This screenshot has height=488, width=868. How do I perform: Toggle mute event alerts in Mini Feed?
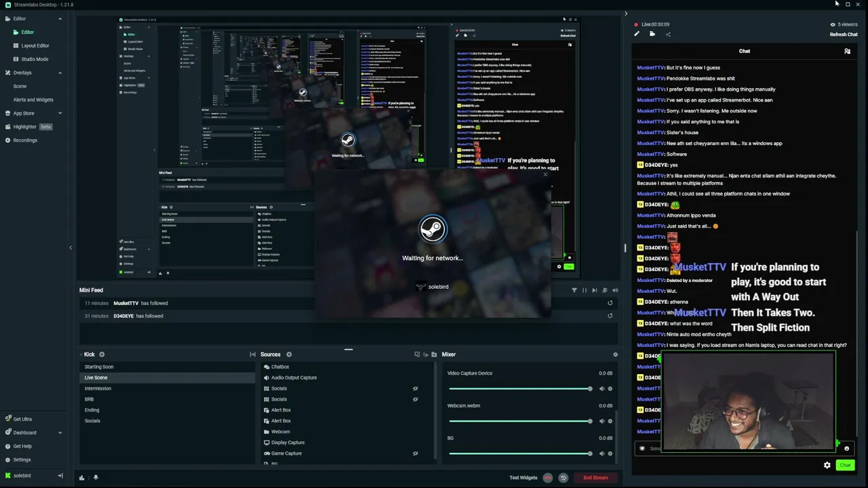point(605,290)
